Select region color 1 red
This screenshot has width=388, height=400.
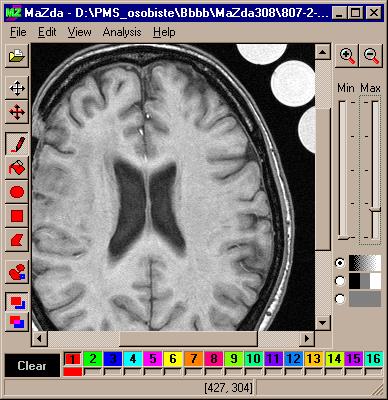point(73,359)
